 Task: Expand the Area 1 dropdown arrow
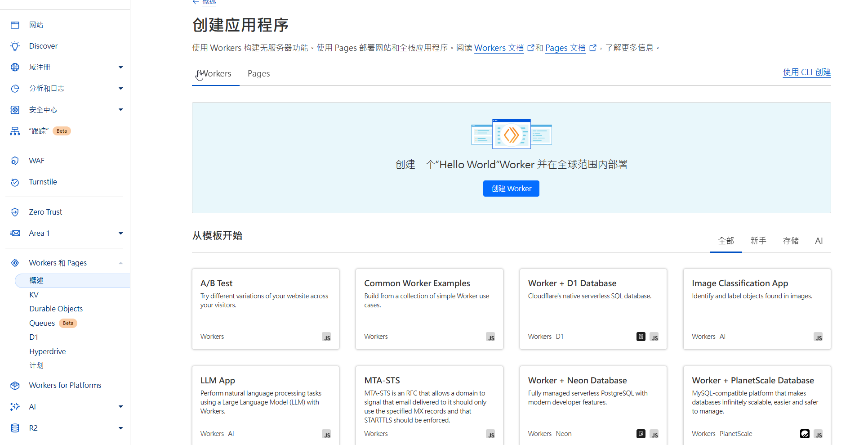coord(120,234)
